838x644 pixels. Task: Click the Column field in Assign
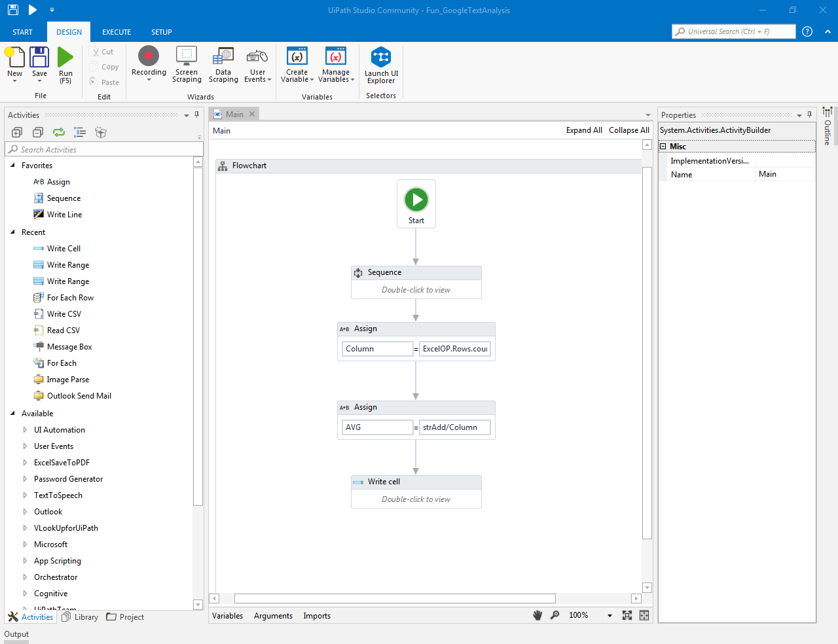click(x=377, y=349)
